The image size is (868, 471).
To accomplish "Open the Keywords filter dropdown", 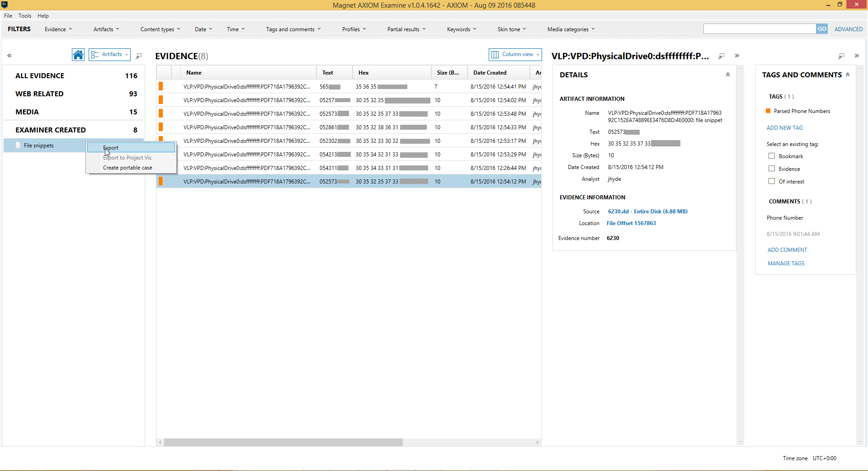I will (462, 29).
